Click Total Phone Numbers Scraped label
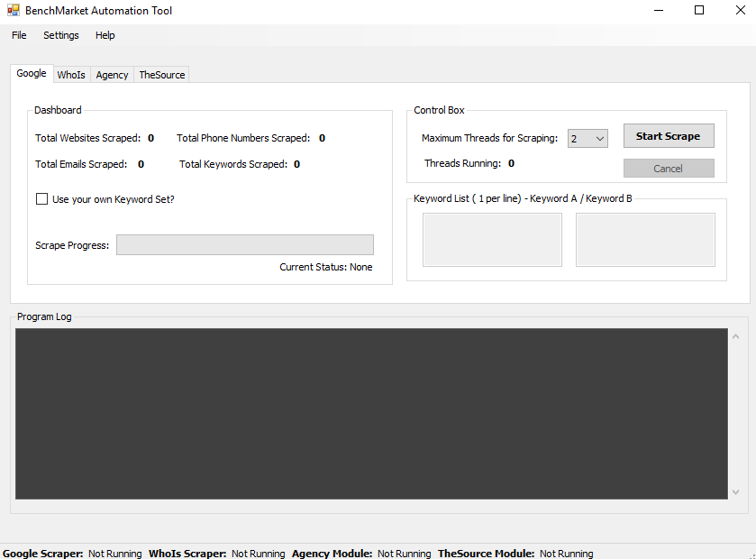The width and height of the screenshot is (756, 559). [x=243, y=138]
